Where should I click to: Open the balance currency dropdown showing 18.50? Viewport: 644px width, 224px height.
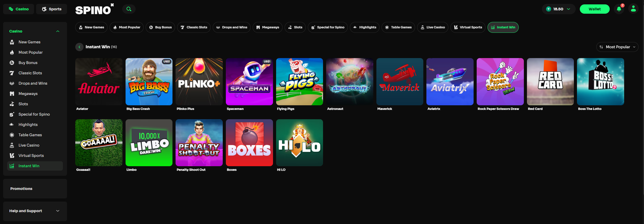(559, 9)
